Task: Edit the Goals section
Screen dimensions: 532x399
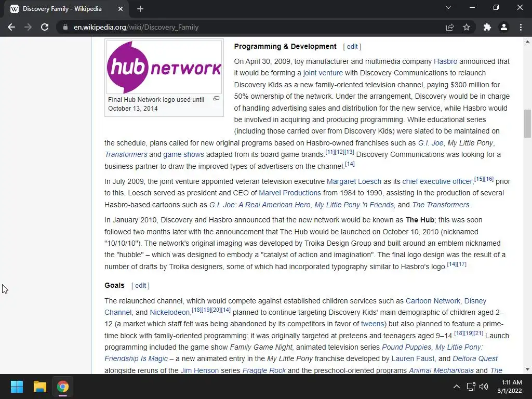Action: click(140, 286)
